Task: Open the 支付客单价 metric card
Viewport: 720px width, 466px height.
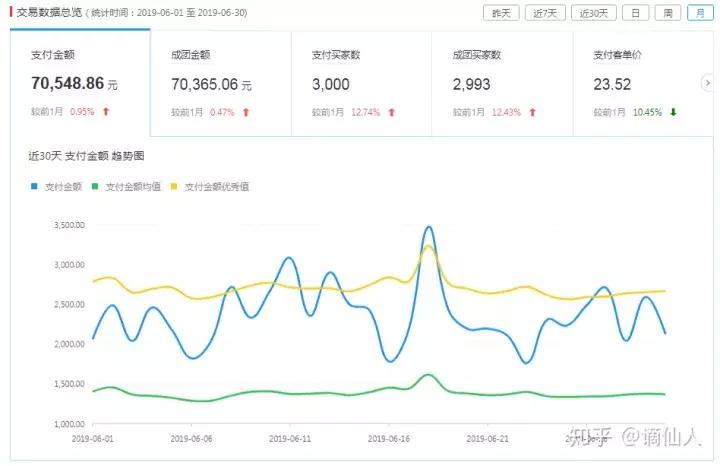Action: [x=643, y=84]
